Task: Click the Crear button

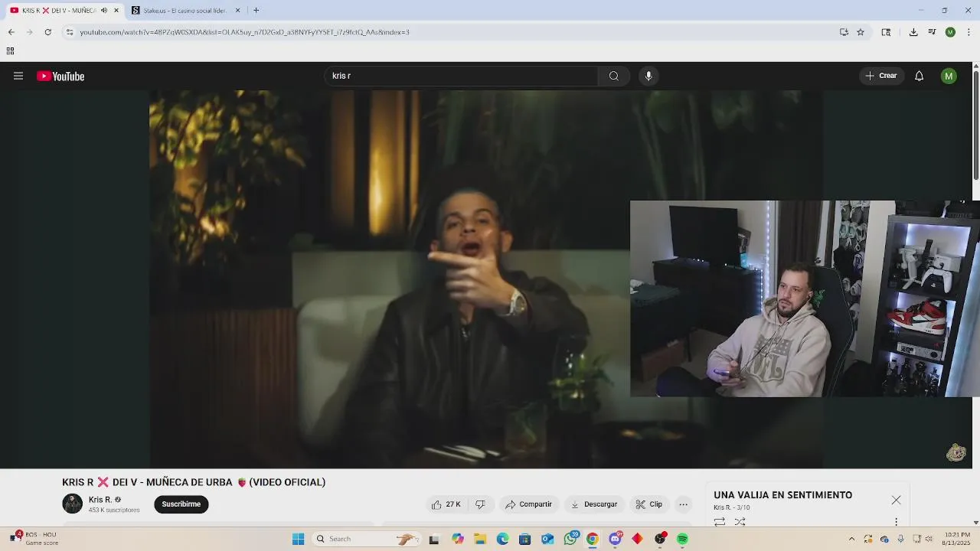Action: coord(881,76)
